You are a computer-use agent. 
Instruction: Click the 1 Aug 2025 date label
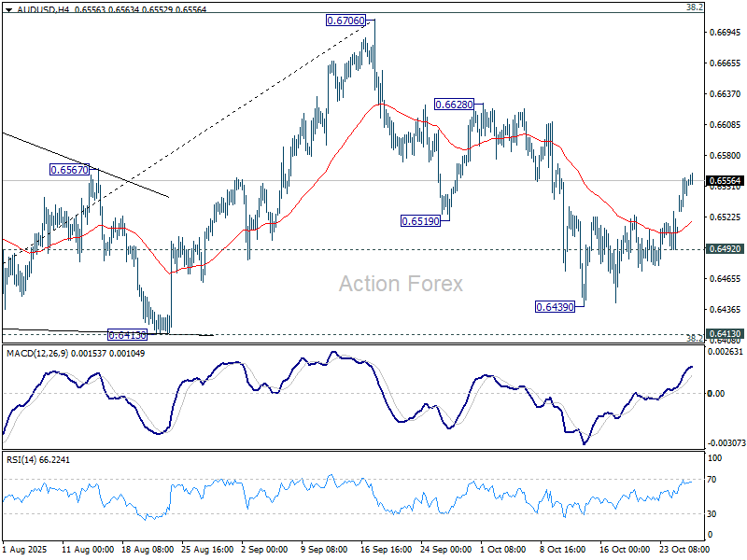[25, 550]
